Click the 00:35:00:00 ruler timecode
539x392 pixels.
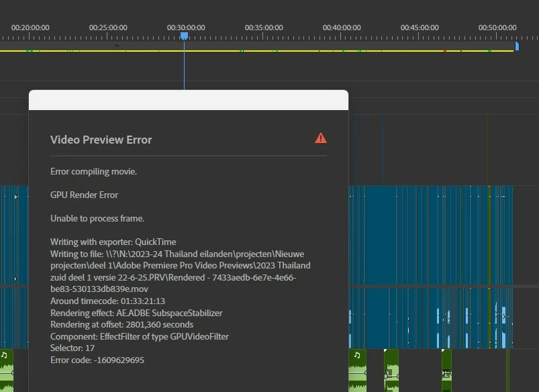click(264, 28)
